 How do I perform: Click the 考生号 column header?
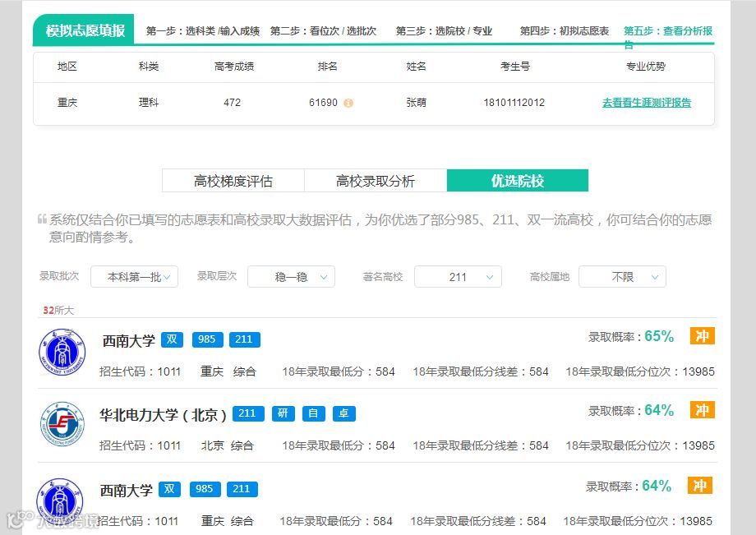click(x=515, y=67)
